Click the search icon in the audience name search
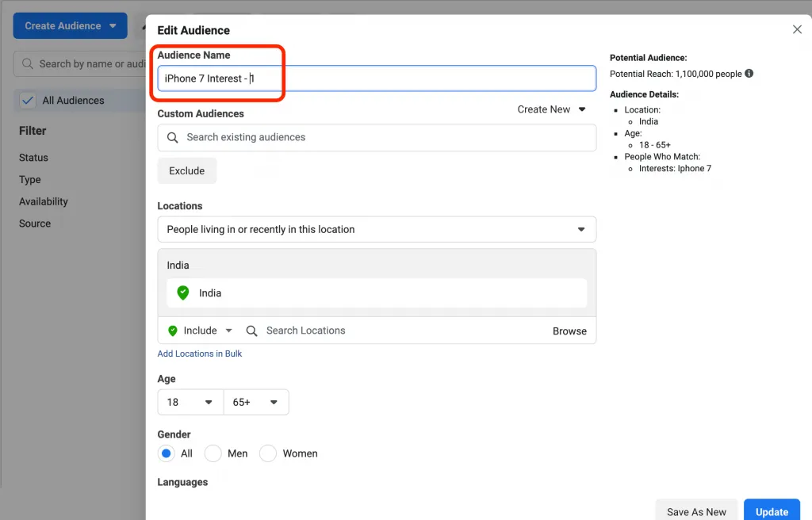The image size is (812, 520). pyautogui.click(x=28, y=63)
